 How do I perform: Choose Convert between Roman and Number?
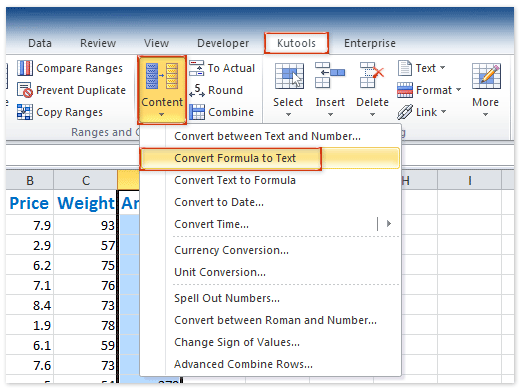[x=270, y=320]
